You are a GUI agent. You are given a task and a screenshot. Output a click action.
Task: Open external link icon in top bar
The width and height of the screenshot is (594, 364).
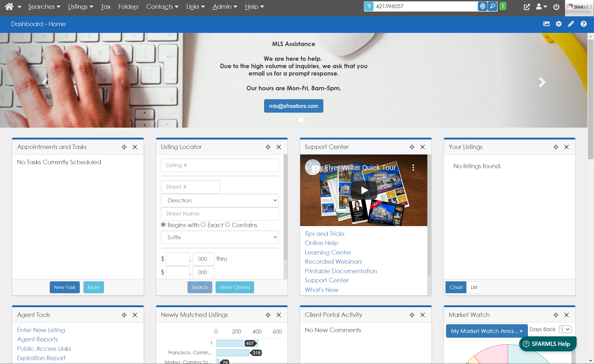pos(527,7)
